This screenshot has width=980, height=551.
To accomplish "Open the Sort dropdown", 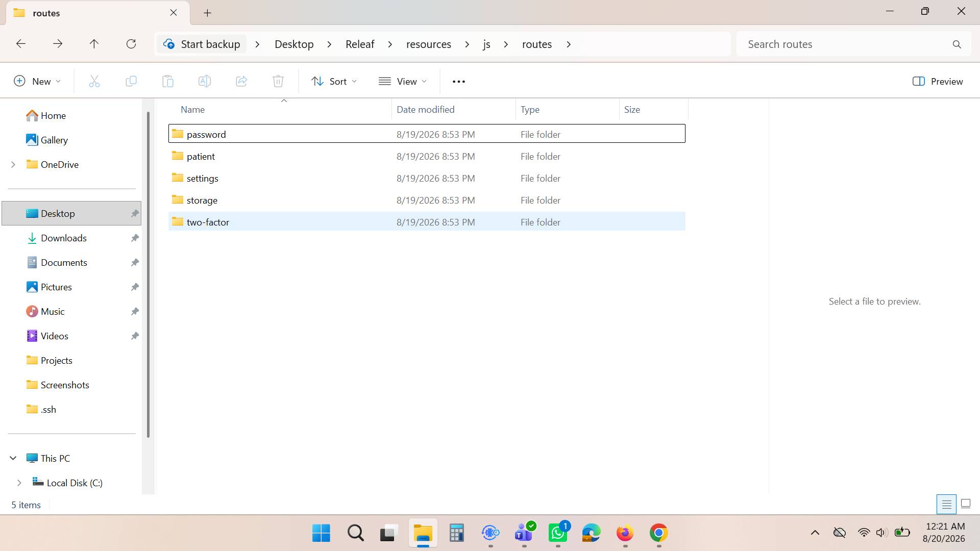I will (x=334, y=82).
